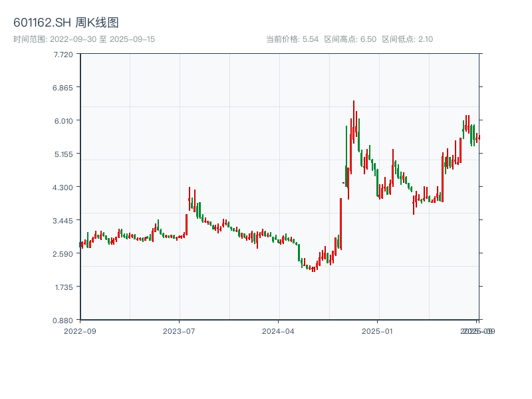Click the 当前价格 5.54 label
The image size is (532, 399).
(292, 39)
